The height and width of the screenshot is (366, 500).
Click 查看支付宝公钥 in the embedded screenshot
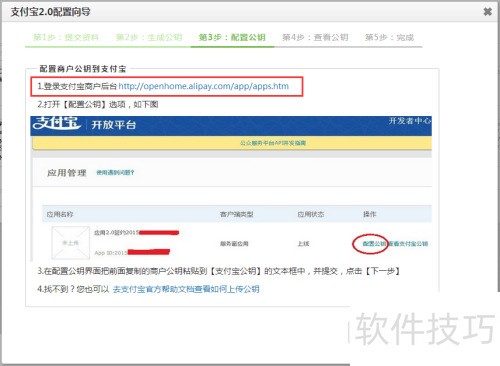(x=408, y=244)
